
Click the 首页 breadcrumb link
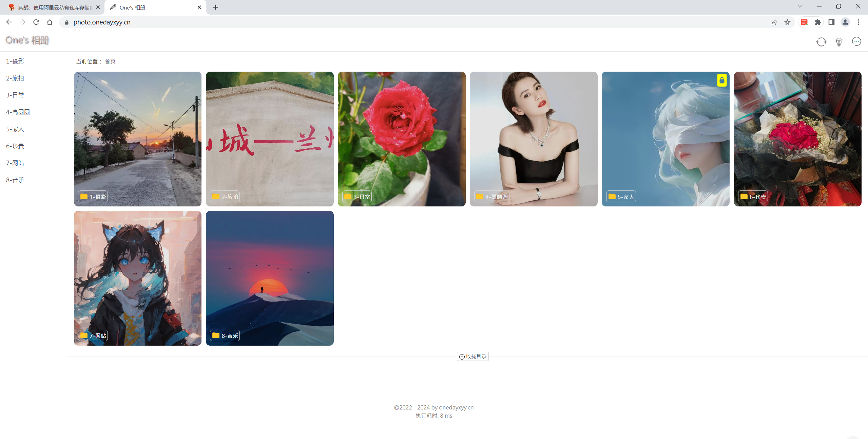[110, 61]
